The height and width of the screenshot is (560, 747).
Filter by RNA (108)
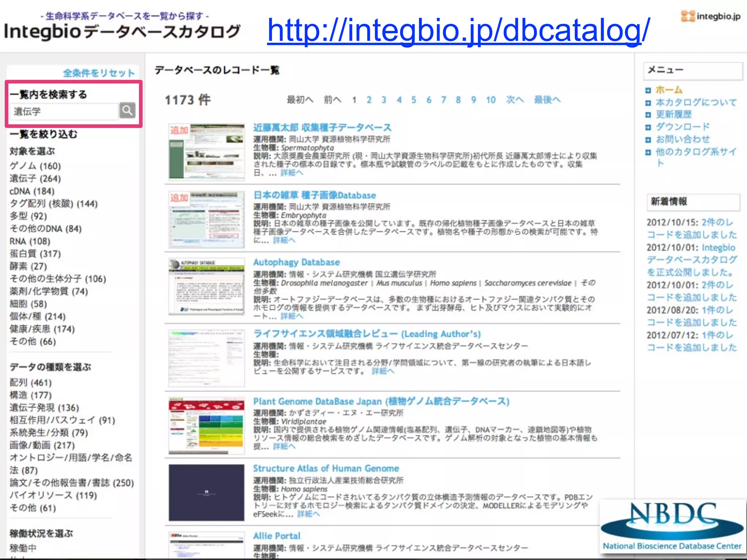(x=30, y=241)
